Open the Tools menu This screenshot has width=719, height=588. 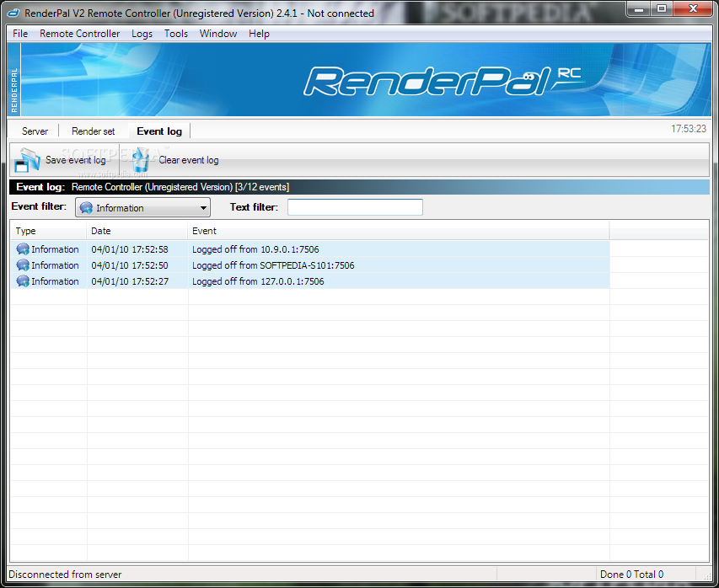click(x=176, y=34)
